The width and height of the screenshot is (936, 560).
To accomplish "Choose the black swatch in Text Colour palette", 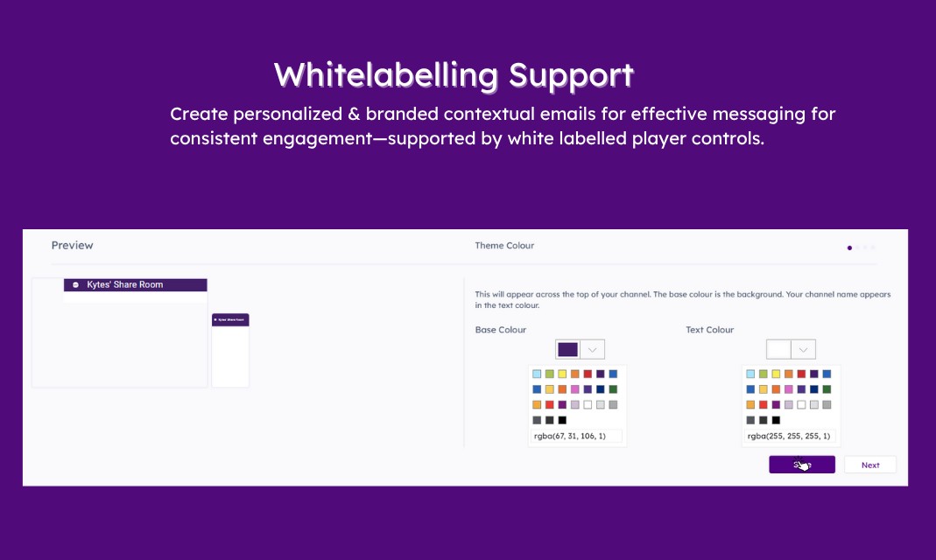I will 776,421.
